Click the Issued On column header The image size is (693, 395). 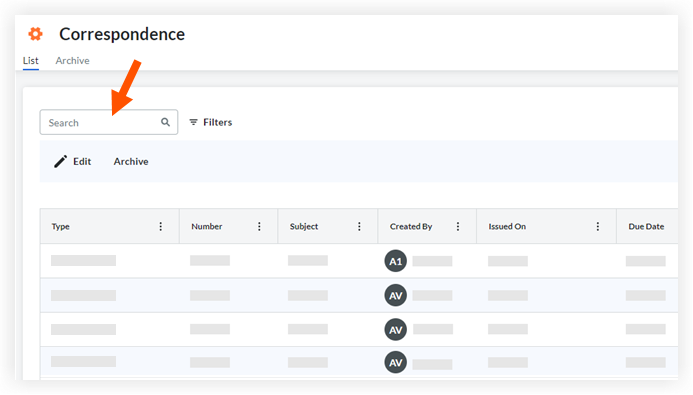click(x=546, y=226)
